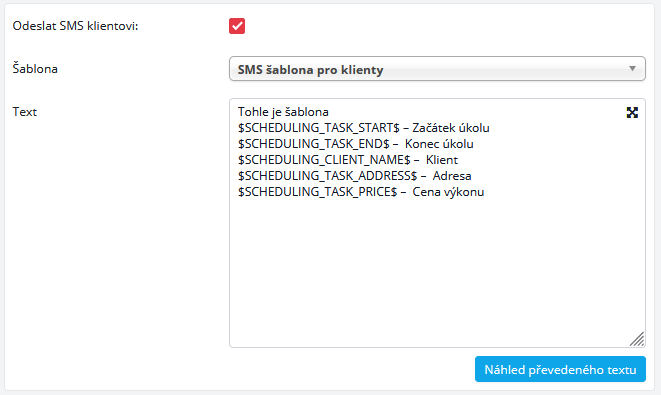The height and width of the screenshot is (395, 661).
Task: Open the Šablona dropdown list
Action: coord(437,69)
